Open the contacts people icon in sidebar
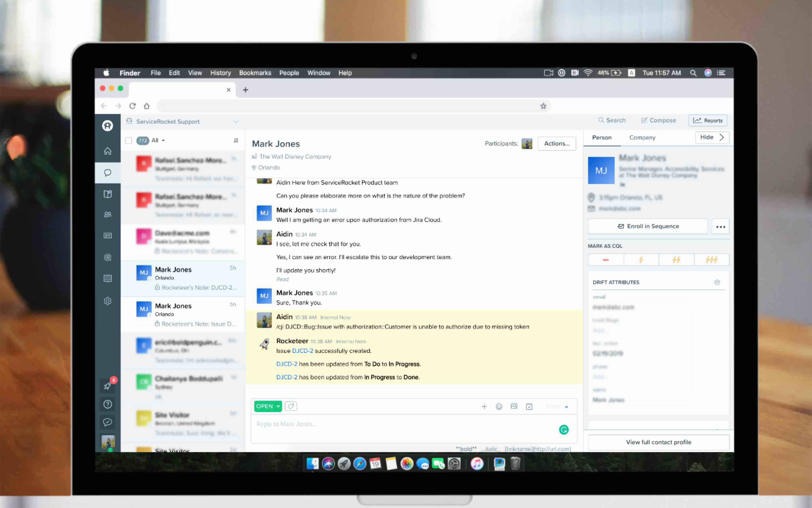The image size is (812, 508). point(107,214)
